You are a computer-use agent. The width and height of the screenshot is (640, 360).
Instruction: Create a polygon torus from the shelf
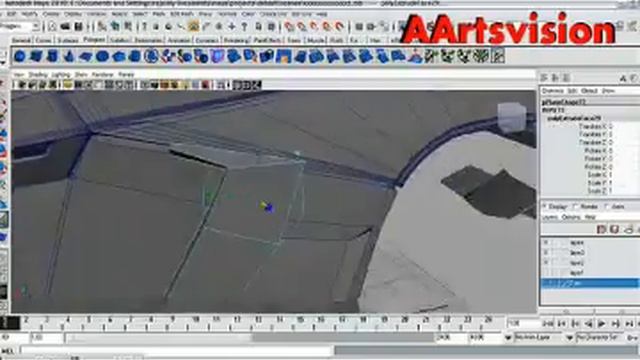pyautogui.click(x=102, y=56)
